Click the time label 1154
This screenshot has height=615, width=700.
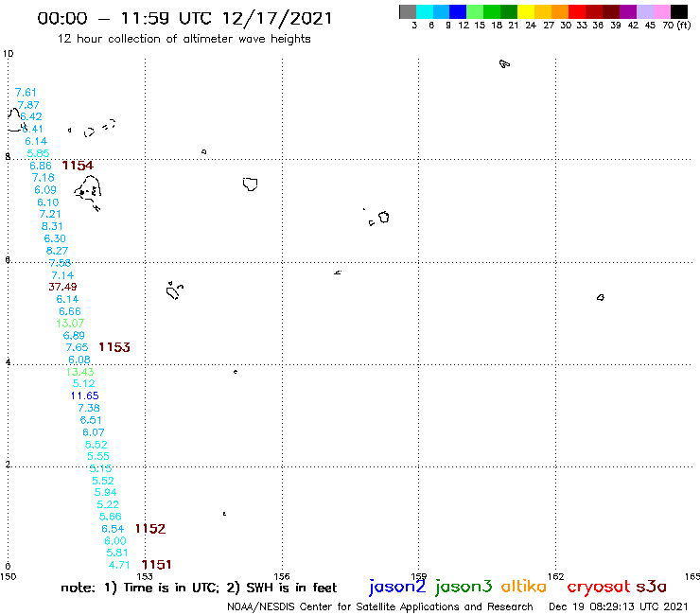pos(78,166)
